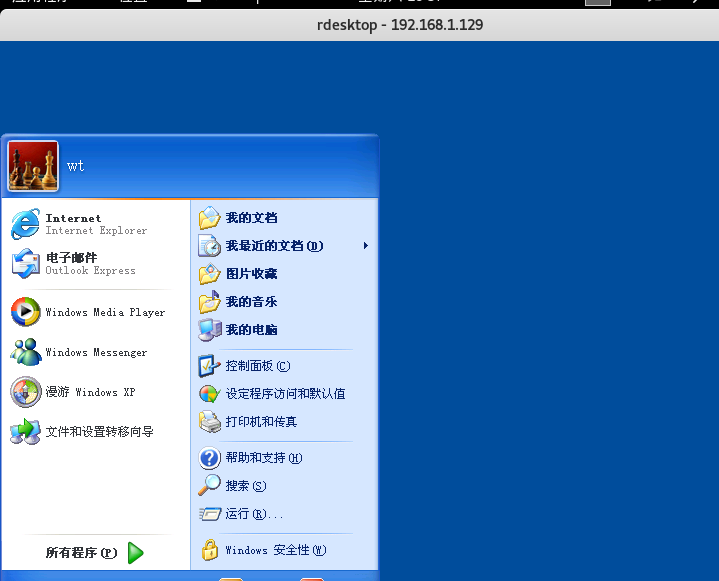
Task: Choose the 我的音乐 menu entry text
Action: pyautogui.click(x=252, y=302)
